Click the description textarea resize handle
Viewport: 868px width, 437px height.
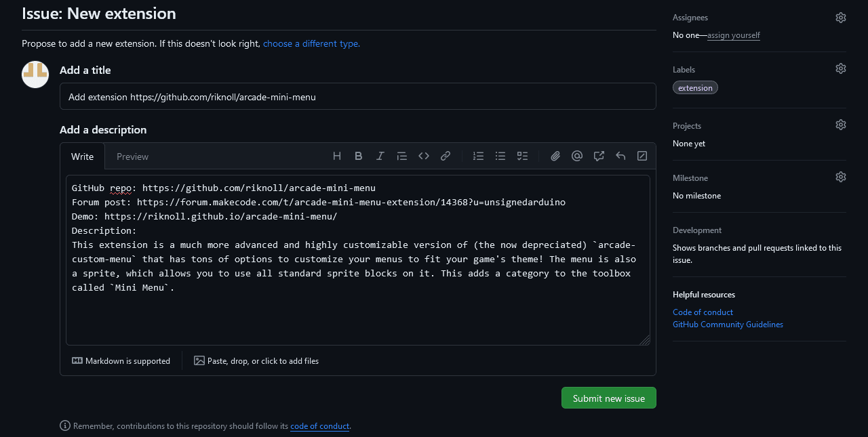644,339
